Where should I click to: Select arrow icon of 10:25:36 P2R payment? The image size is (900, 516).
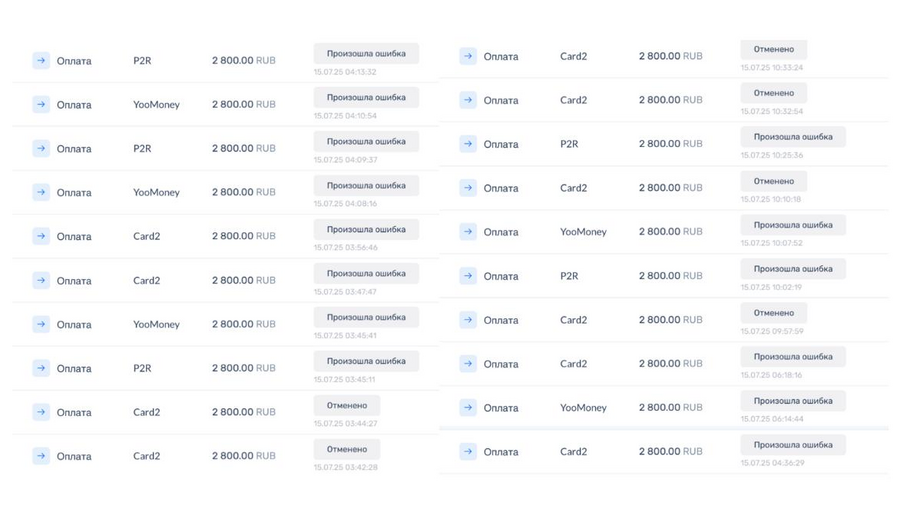[x=468, y=144]
